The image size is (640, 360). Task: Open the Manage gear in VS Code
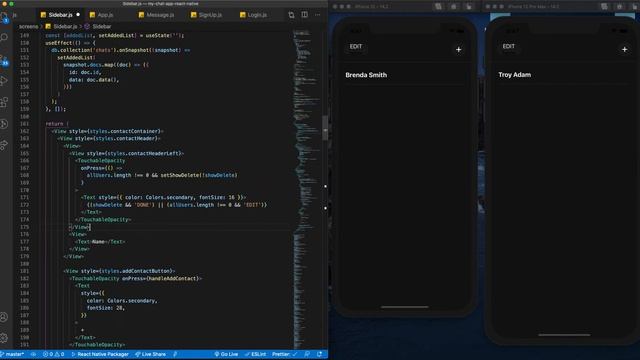point(4,338)
